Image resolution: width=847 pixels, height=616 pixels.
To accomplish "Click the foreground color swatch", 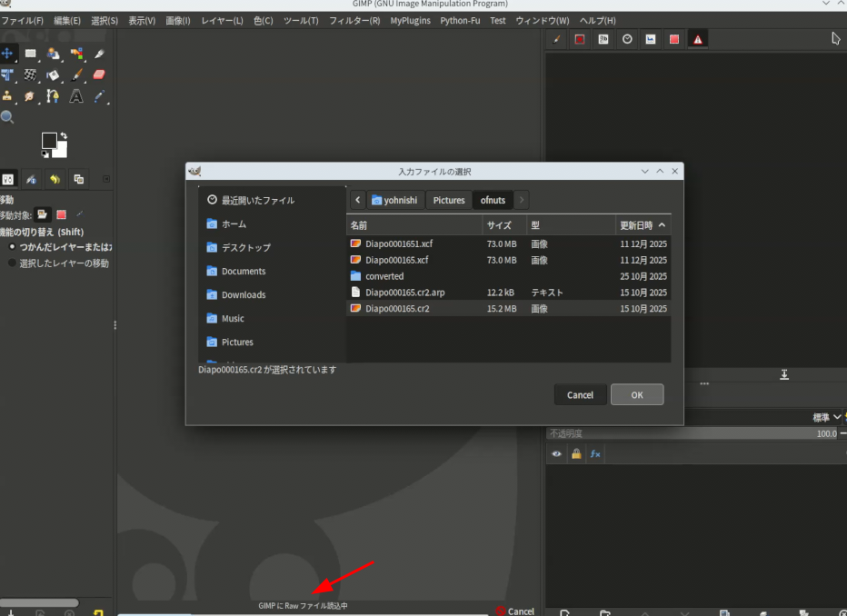I will tap(48, 140).
